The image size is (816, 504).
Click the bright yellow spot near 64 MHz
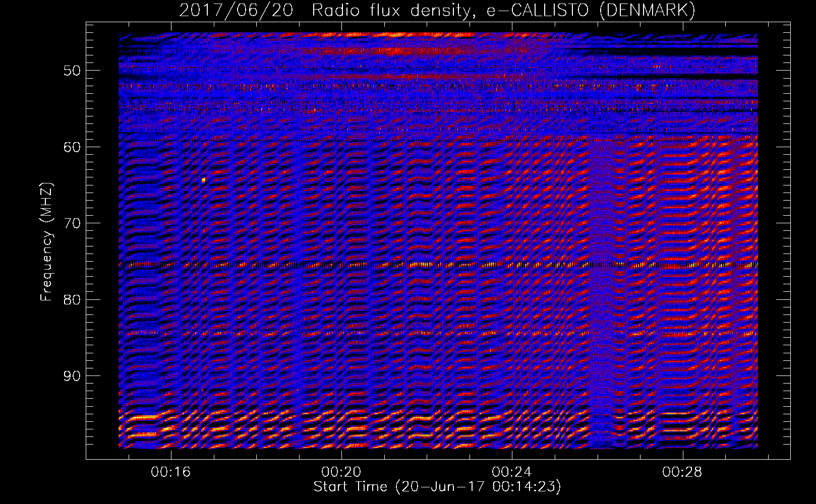204,180
